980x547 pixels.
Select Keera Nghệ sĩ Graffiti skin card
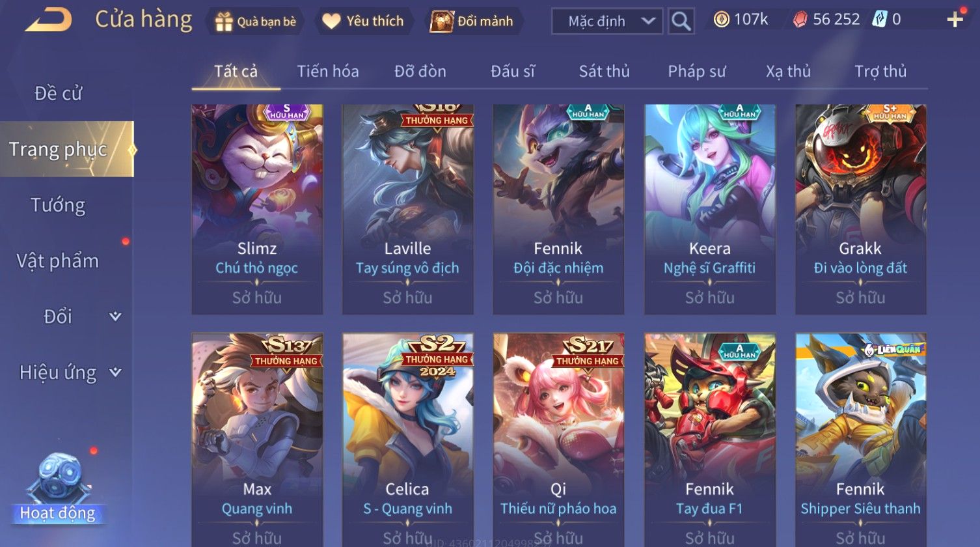pyautogui.click(x=710, y=210)
